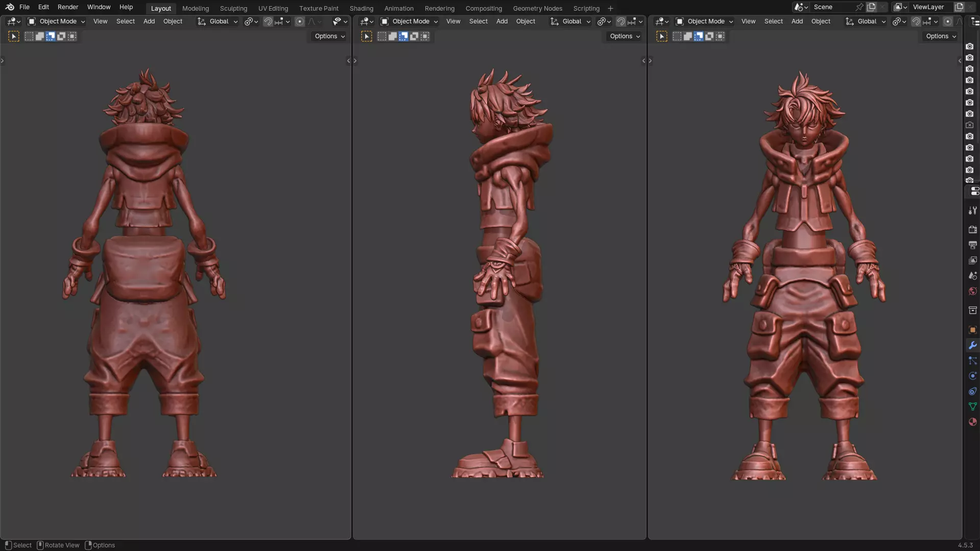Open Global orientation dropdown in left viewport
The height and width of the screenshot is (551, 980).
click(x=218, y=21)
